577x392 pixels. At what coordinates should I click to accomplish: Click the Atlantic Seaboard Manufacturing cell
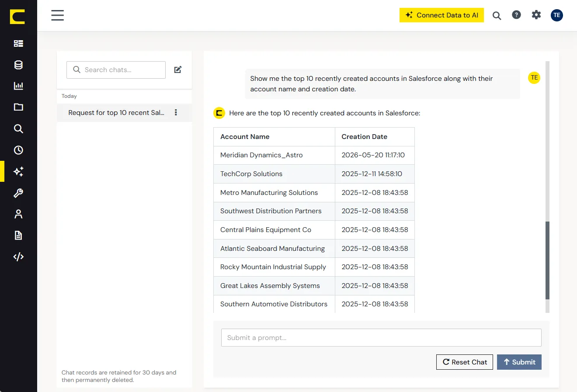[x=274, y=249]
